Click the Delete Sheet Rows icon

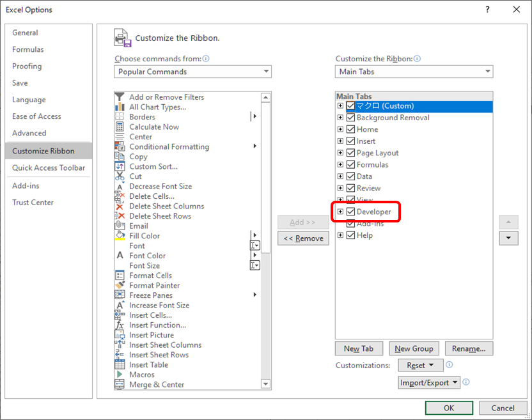[x=120, y=216]
